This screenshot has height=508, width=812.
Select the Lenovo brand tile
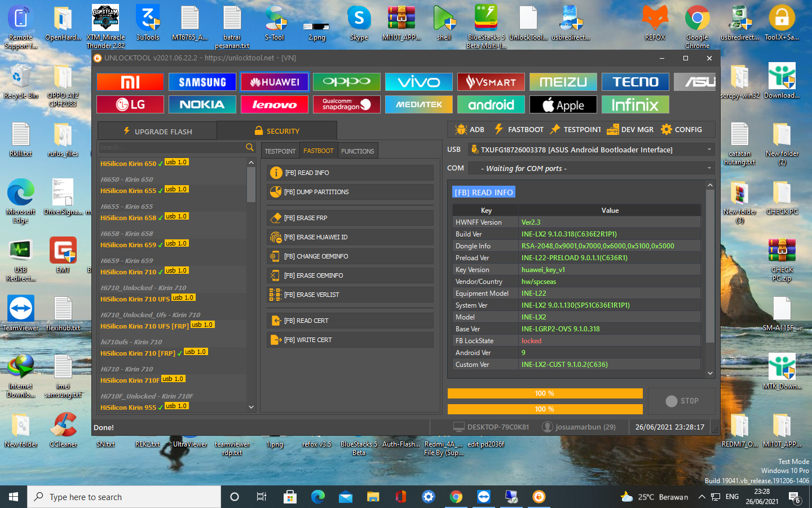pyautogui.click(x=275, y=104)
